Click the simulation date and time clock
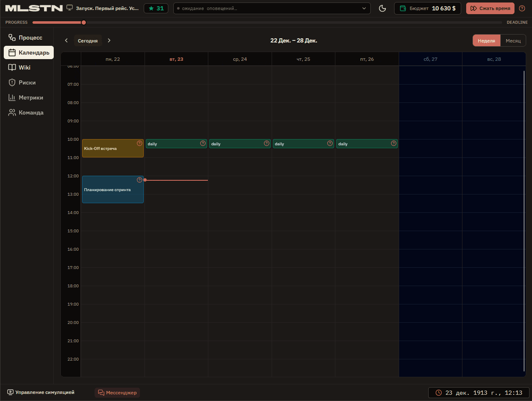This screenshot has height=401, width=532. point(479,393)
